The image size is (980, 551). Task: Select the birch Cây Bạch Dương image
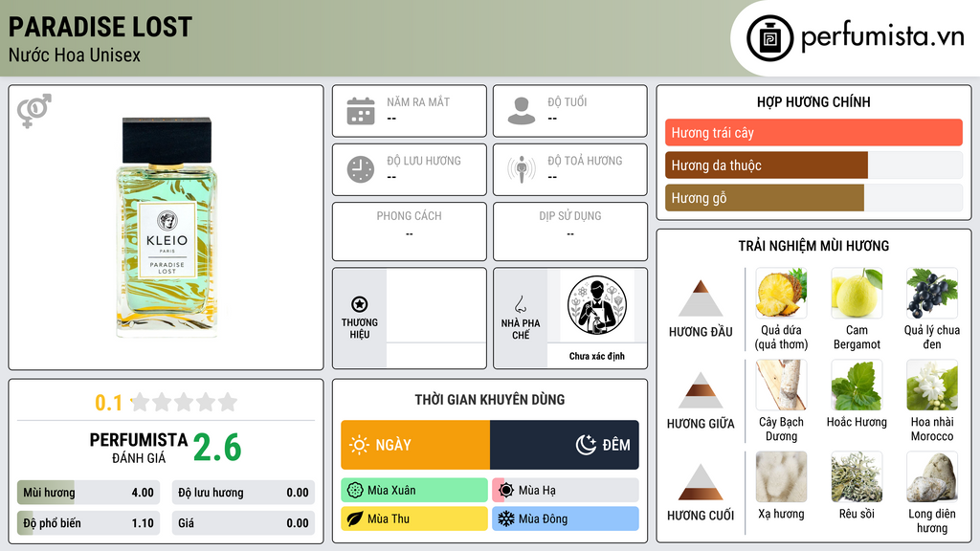(781, 385)
